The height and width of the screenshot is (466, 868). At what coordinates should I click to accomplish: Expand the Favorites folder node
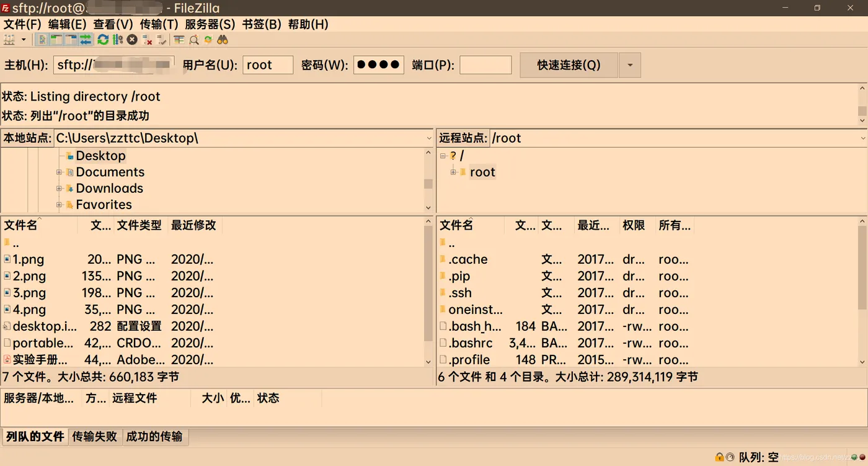tap(59, 205)
